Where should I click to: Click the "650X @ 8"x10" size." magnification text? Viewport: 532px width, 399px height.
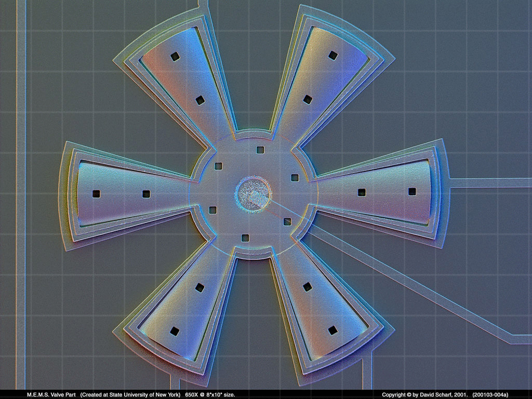click(x=210, y=395)
